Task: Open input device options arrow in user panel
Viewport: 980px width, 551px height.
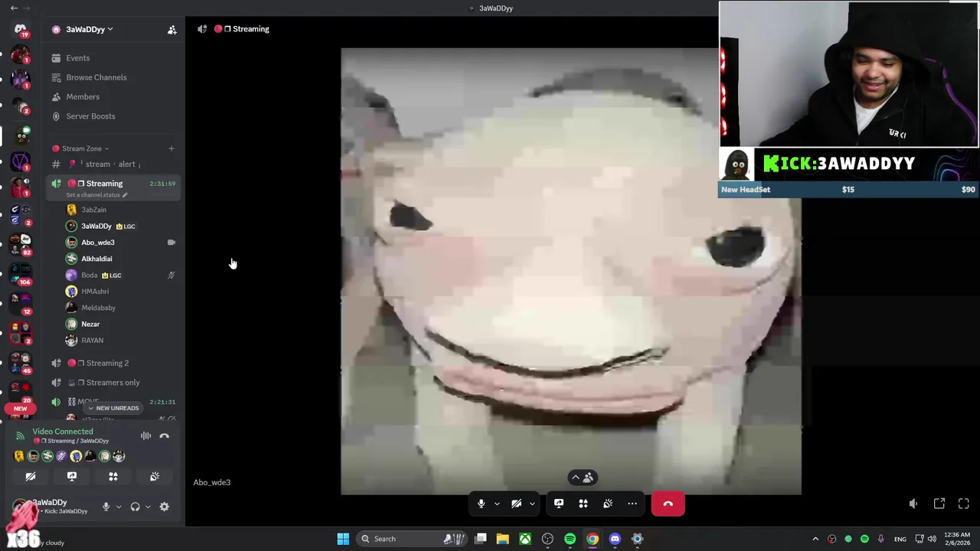Action: [119, 507]
